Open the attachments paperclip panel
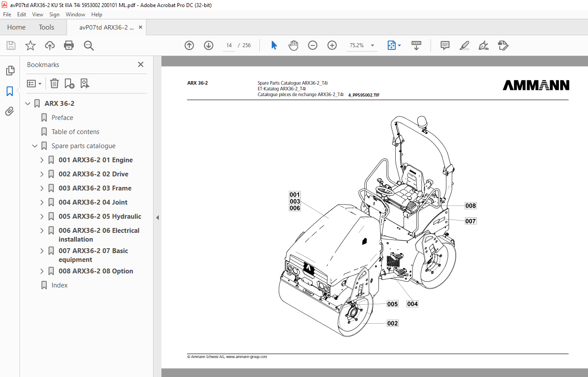Viewport: 588px width, 377px height. click(10, 111)
